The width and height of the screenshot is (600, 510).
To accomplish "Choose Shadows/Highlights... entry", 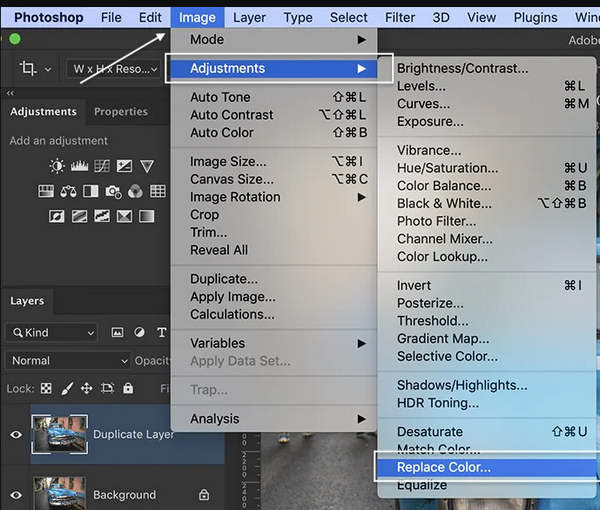I will click(486, 385).
